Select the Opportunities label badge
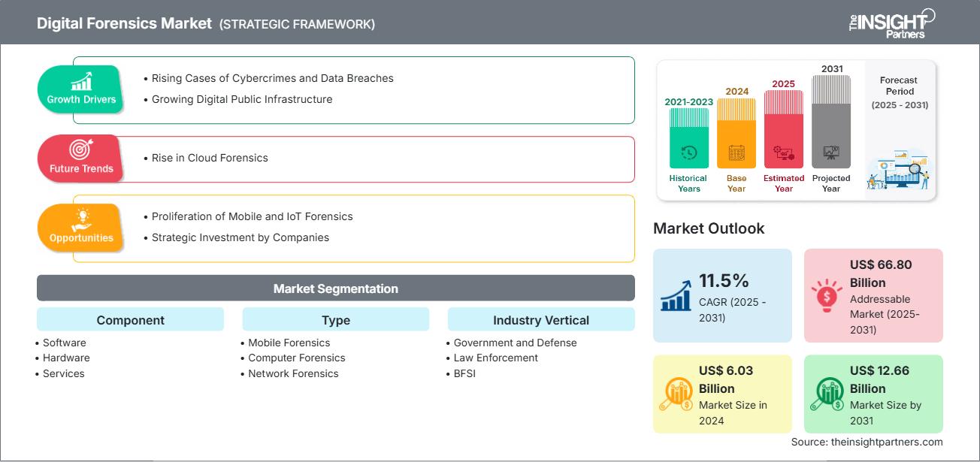The height and width of the screenshot is (462, 980). click(x=81, y=228)
